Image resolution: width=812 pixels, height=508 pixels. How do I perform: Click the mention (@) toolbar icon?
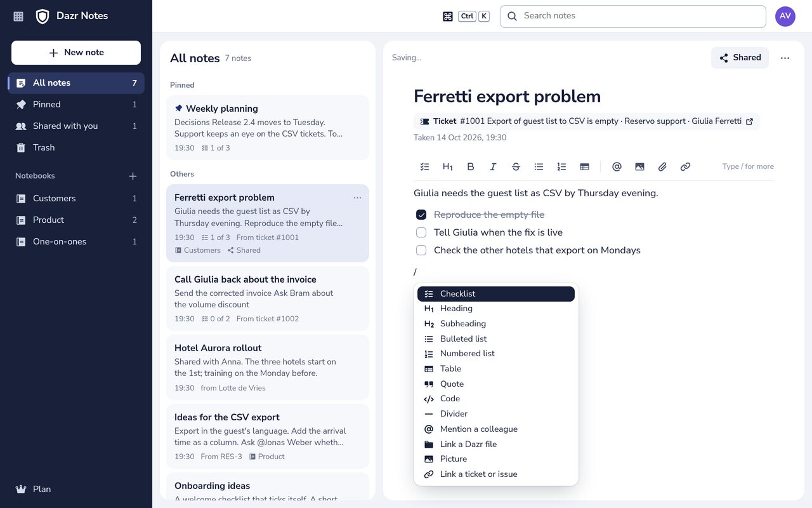click(617, 167)
